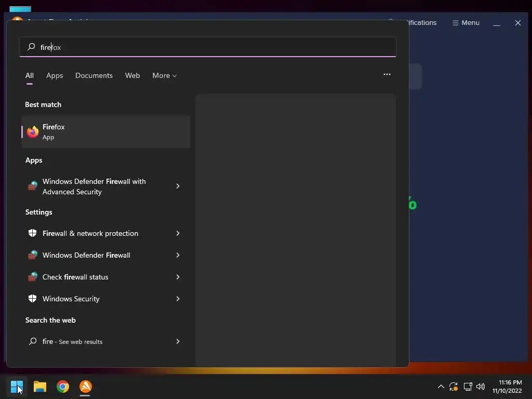
Task: Expand Windows Defender Firewall Advanced Security chevron
Action: 178,186
